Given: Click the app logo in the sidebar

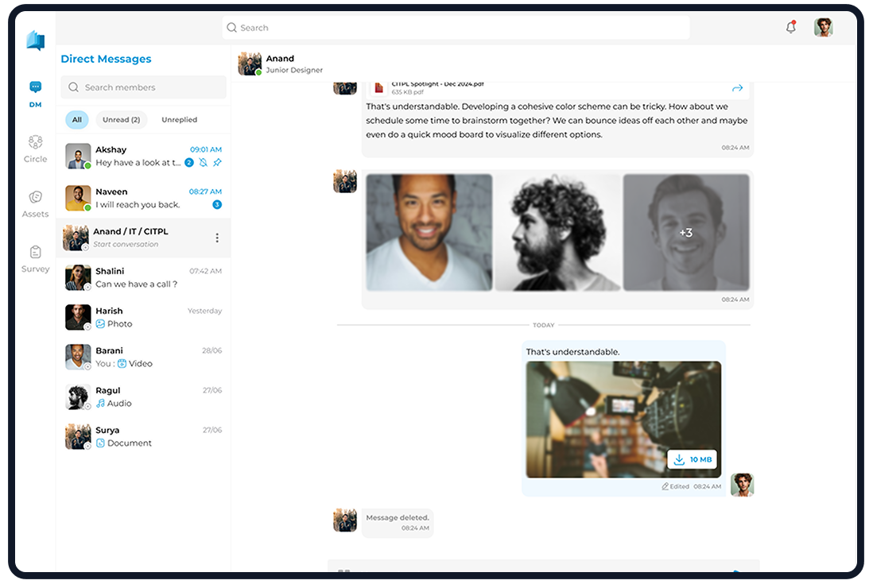Looking at the screenshot, I should tap(35, 41).
